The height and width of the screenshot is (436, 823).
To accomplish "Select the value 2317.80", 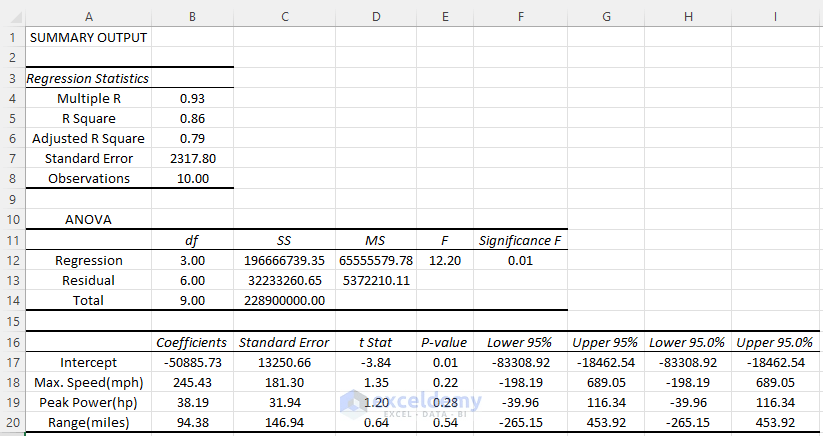I will click(193, 158).
